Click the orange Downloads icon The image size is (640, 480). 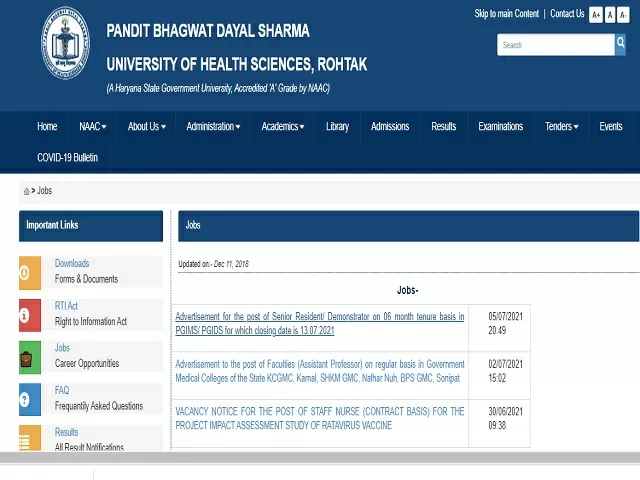30,273
